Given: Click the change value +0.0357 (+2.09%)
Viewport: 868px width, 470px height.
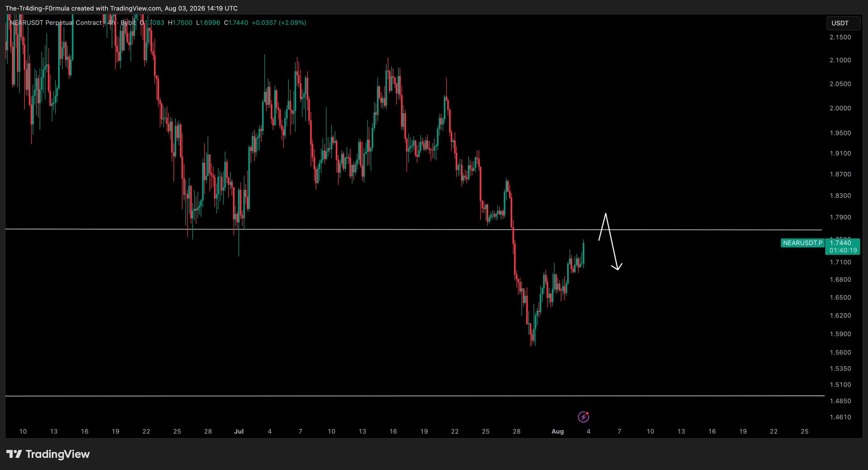Looking at the screenshot, I should [279, 22].
